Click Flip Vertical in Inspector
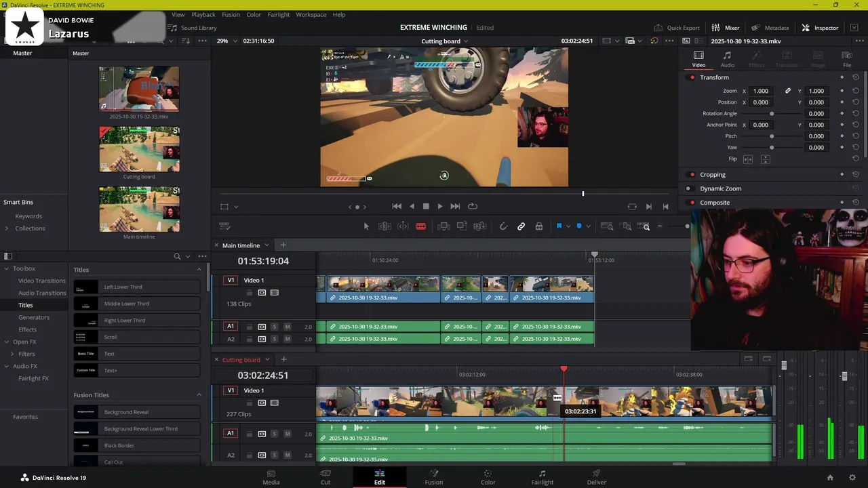 (x=765, y=159)
